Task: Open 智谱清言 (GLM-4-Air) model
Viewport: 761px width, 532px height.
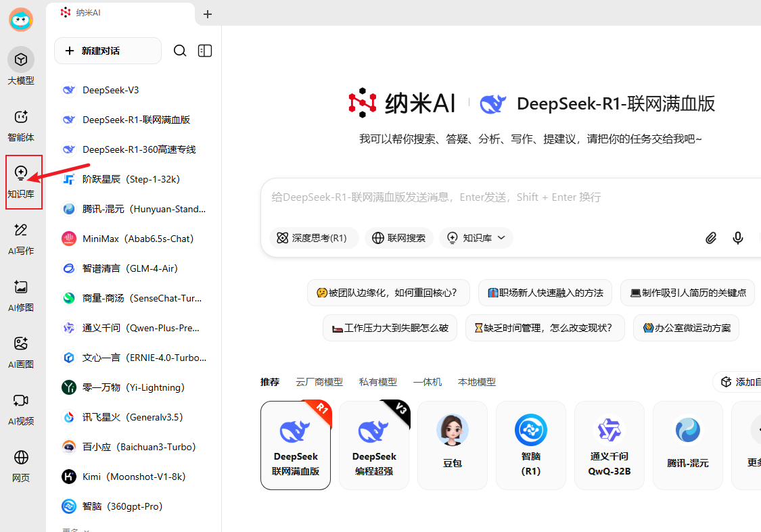Action: [x=135, y=268]
